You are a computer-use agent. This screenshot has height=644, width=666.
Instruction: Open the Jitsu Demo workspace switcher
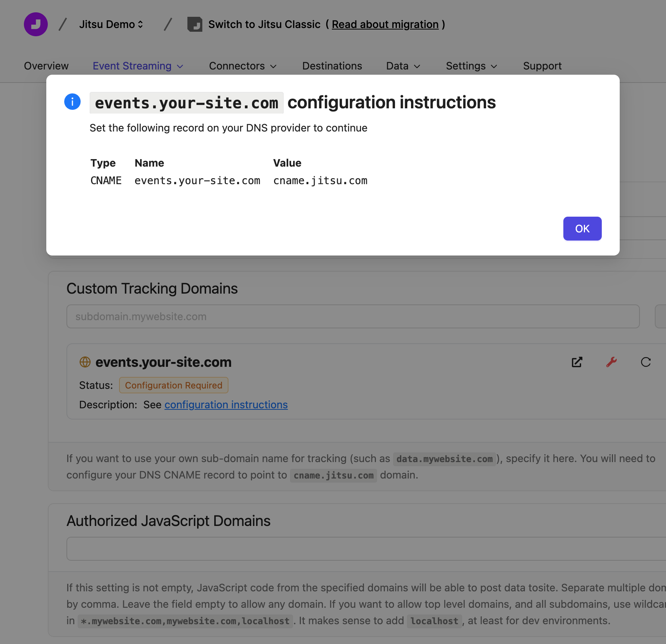pyautogui.click(x=111, y=24)
